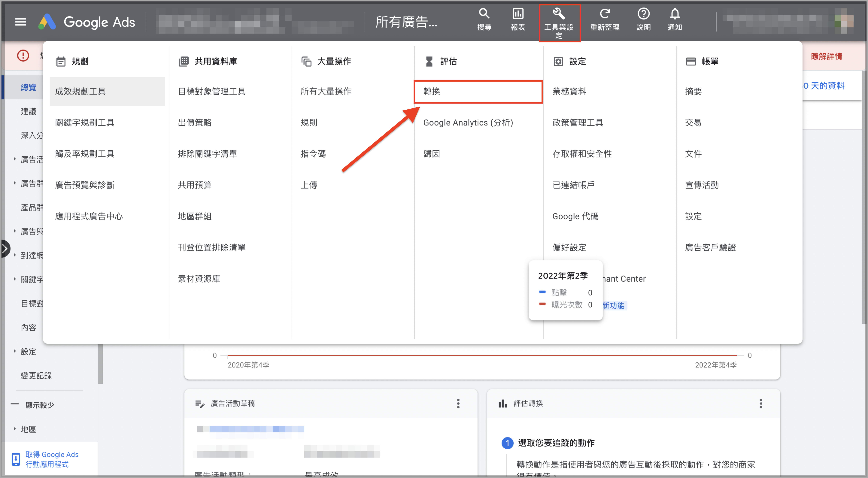This screenshot has width=868, height=478.
Task: Click the 天的資料 date range link
Action: [824, 86]
